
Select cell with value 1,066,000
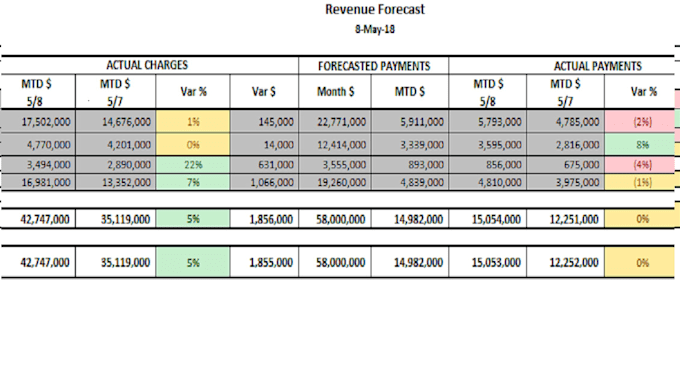[264, 182]
